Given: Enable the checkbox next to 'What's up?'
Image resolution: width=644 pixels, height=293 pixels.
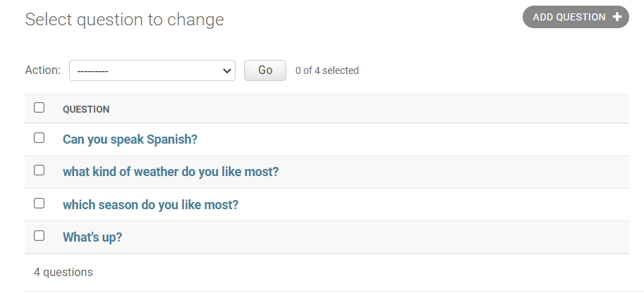Looking at the screenshot, I should point(40,236).
